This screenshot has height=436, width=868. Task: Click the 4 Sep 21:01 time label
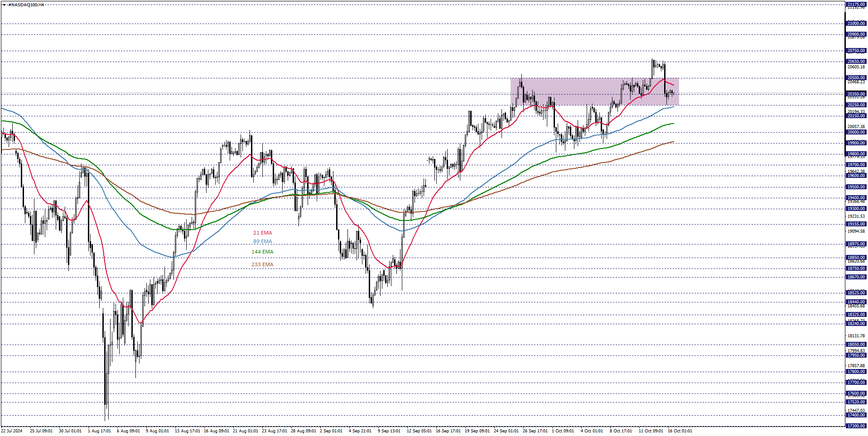[360, 431]
